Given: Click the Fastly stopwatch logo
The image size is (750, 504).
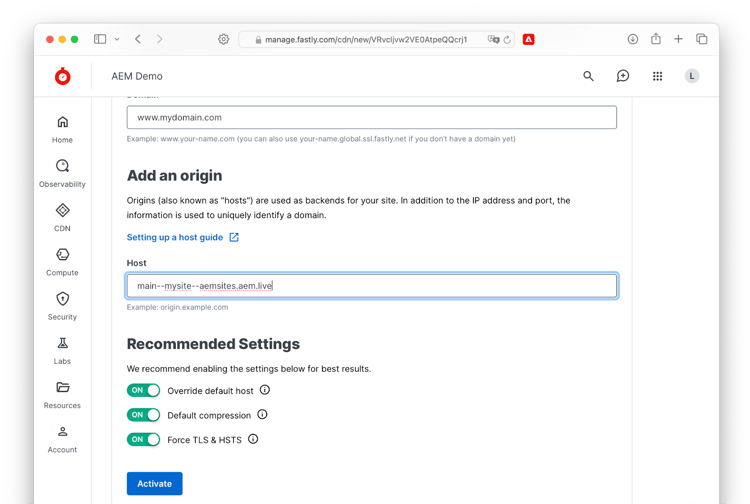Looking at the screenshot, I should [63, 76].
